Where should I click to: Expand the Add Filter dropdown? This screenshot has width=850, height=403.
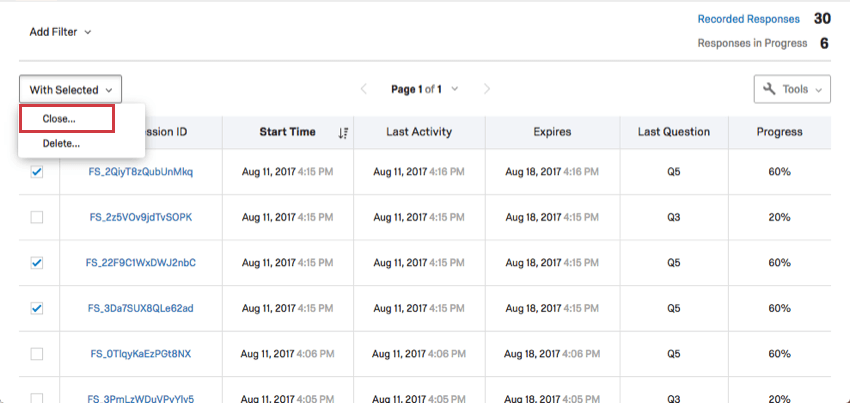[60, 32]
